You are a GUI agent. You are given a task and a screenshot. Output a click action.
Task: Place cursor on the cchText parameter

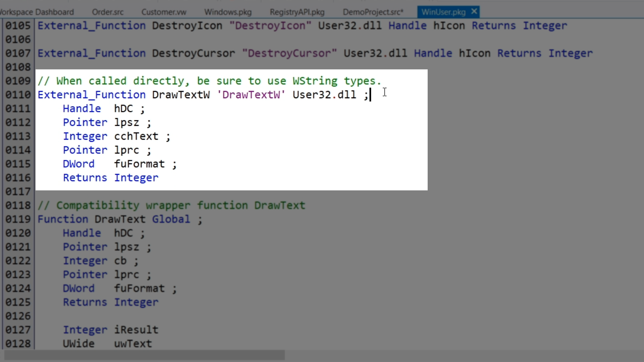coord(136,136)
